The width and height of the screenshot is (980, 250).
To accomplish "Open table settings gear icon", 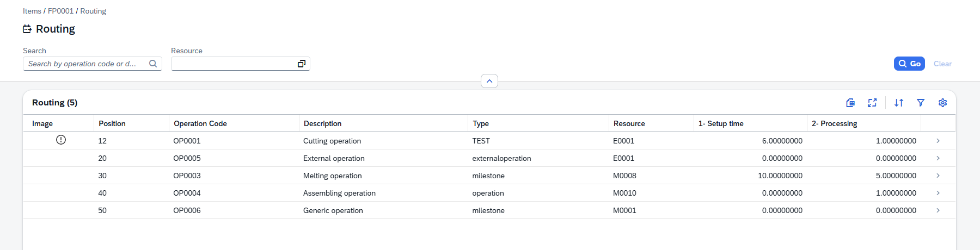I will [942, 103].
